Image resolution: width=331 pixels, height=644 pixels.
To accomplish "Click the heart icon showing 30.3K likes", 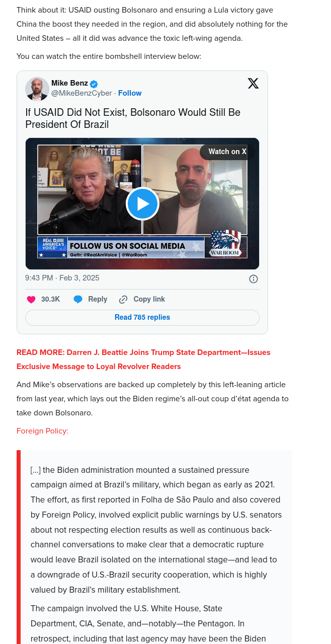I will click(x=31, y=300).
